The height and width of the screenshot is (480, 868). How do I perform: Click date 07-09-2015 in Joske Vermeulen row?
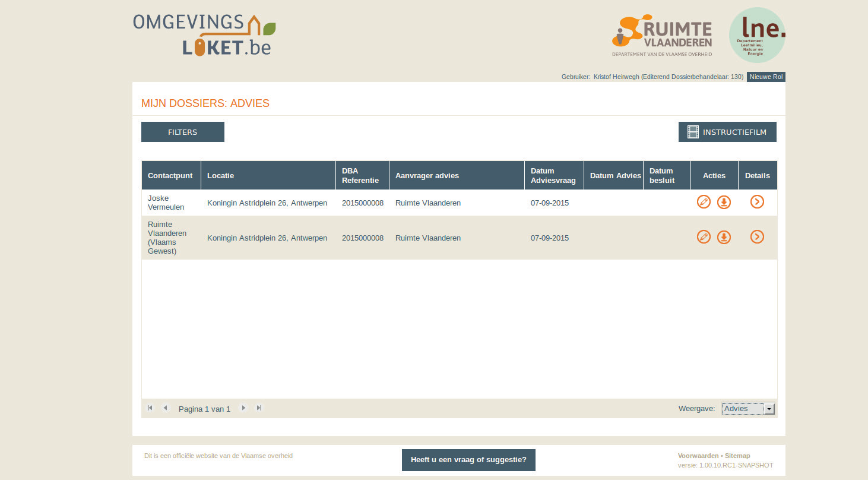[x=550, y=203]
